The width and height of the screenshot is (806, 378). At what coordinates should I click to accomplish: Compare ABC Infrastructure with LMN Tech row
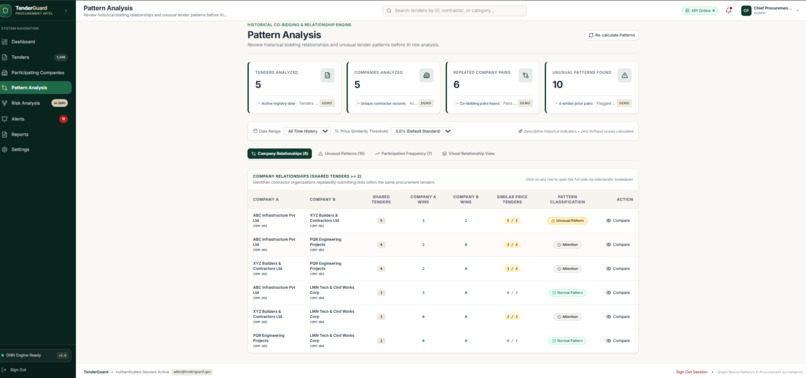click(x=618, y=293)
